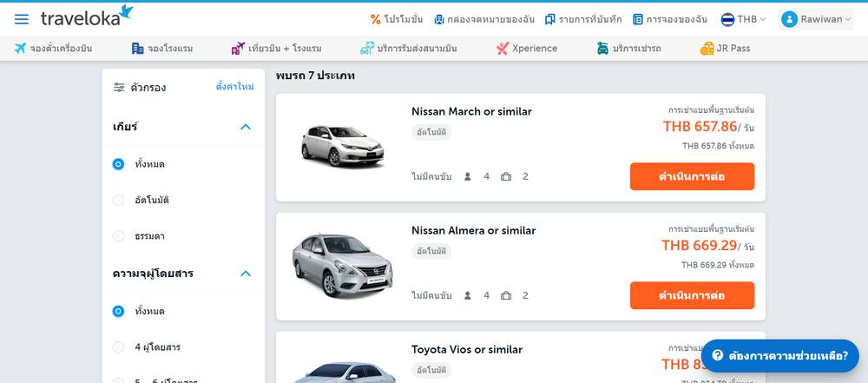This screenshot has height=383, width=868.
Task: Click the my bookings list icon
Action: (x=638, y=19)
